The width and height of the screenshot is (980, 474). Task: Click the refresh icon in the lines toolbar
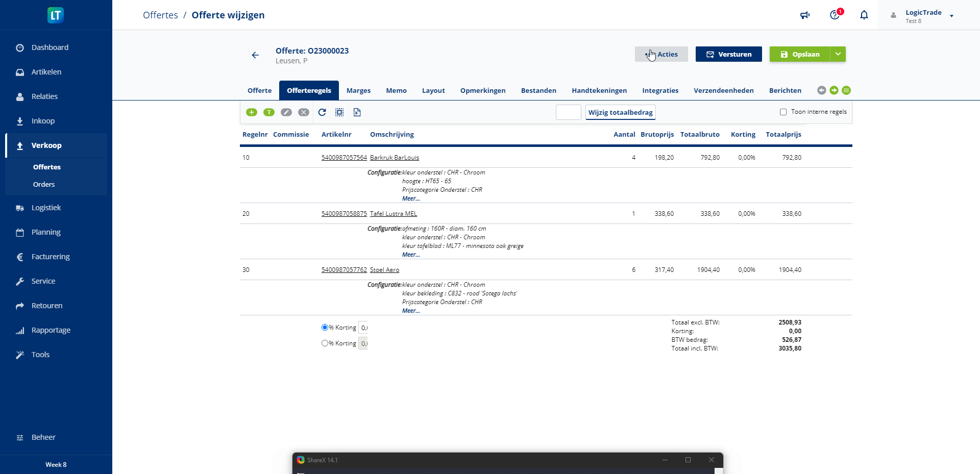[x=322, y=112]
